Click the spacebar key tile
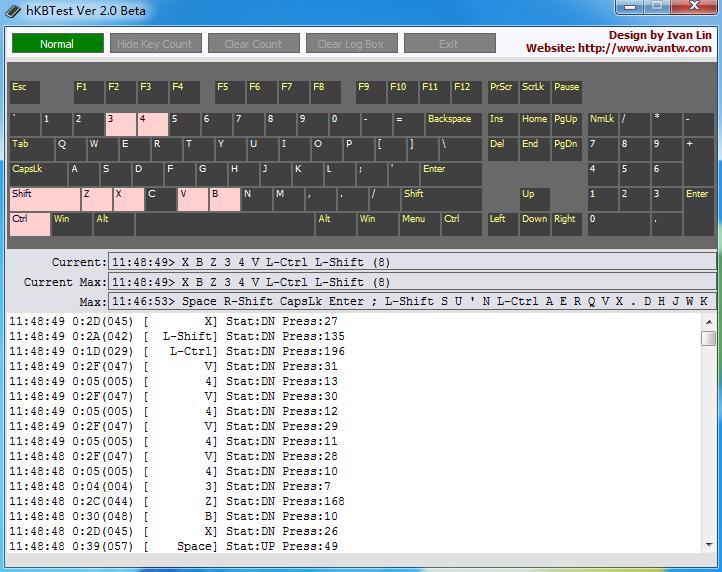The height and width of the screenshot is (572, 722). [225, 224]
